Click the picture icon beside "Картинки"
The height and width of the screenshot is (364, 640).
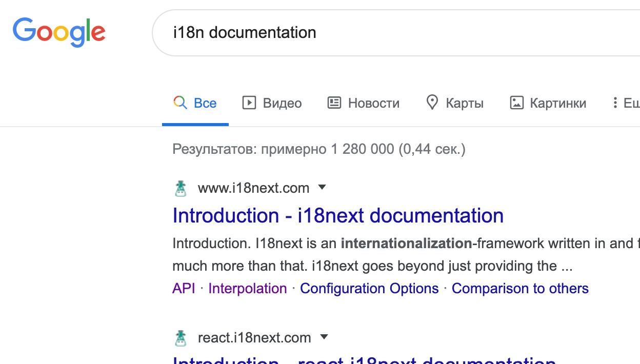click(x=516, y=103)
